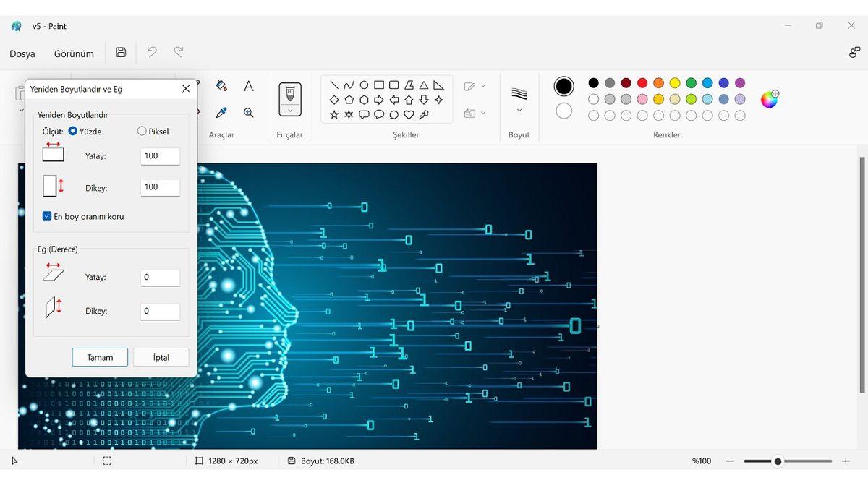The width and height of the screenshot is (868, 488).
Task: Open the Görünüm menu
Action: [74, 53]
